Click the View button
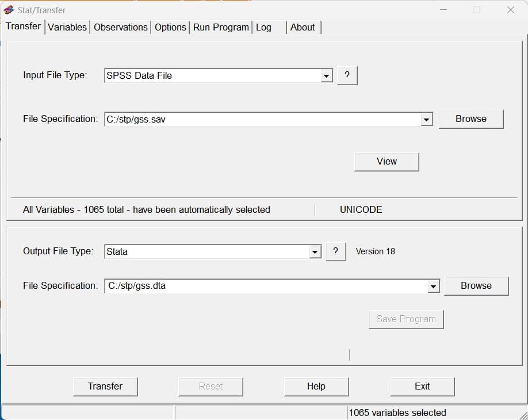Image resolution: width=528 pixels, height=420 pixels. click(387, 162)
